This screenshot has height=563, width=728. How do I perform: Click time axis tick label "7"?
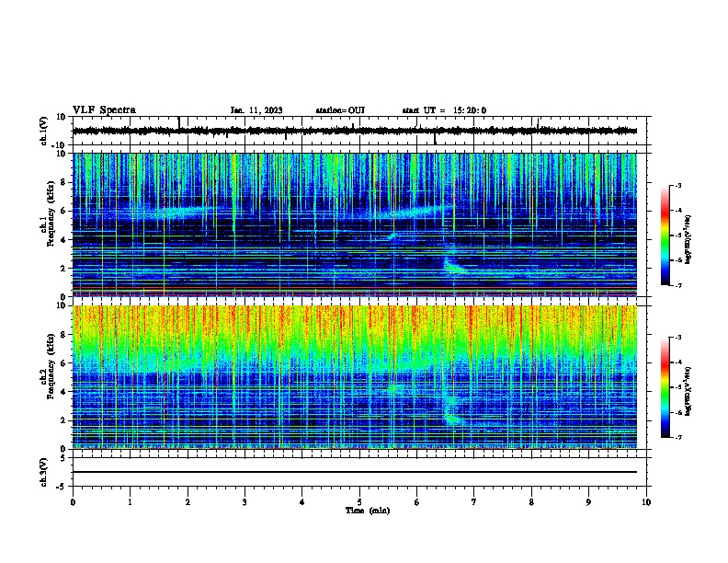tap(474, 502)
